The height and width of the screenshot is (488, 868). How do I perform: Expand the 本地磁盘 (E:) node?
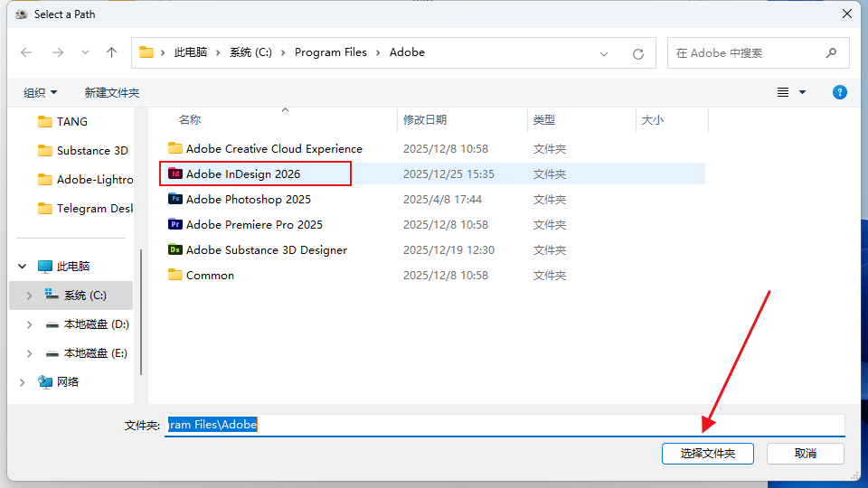coord(29,353)
